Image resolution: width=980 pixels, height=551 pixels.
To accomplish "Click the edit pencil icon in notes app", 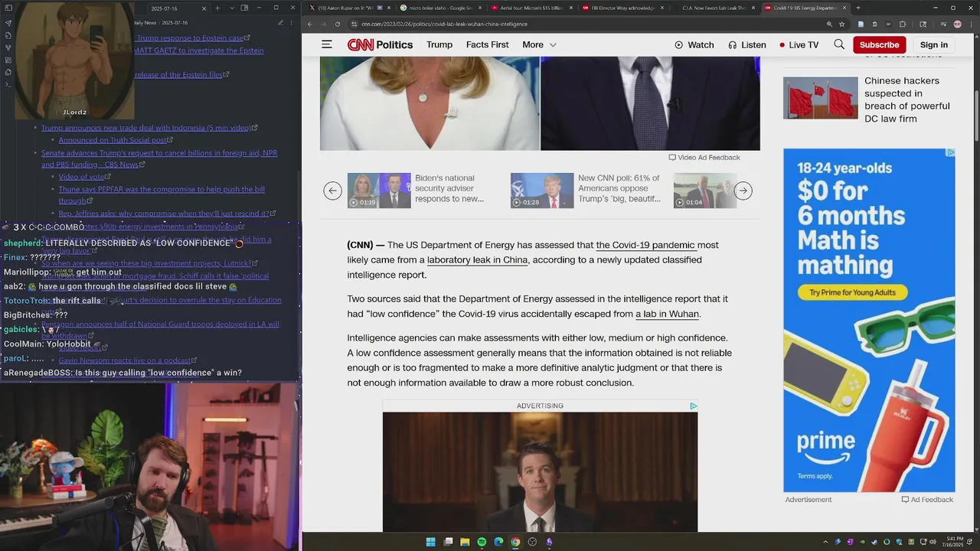I will click(280, 23).
